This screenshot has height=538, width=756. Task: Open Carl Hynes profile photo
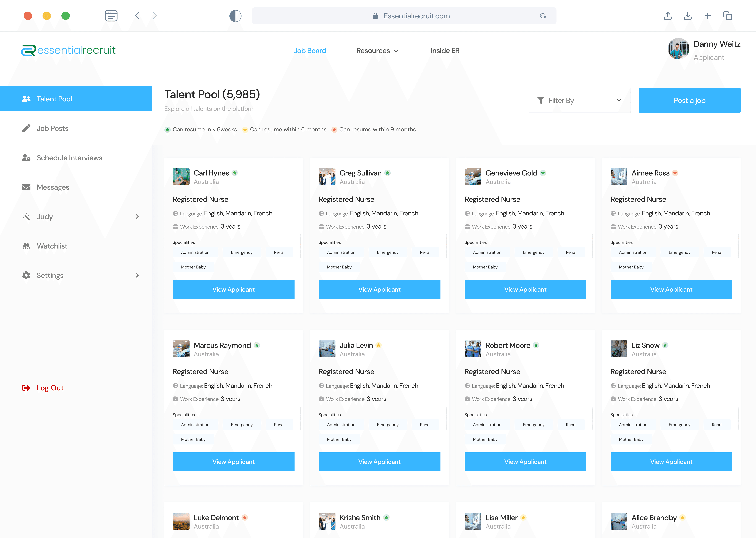(x=181, y=176)
